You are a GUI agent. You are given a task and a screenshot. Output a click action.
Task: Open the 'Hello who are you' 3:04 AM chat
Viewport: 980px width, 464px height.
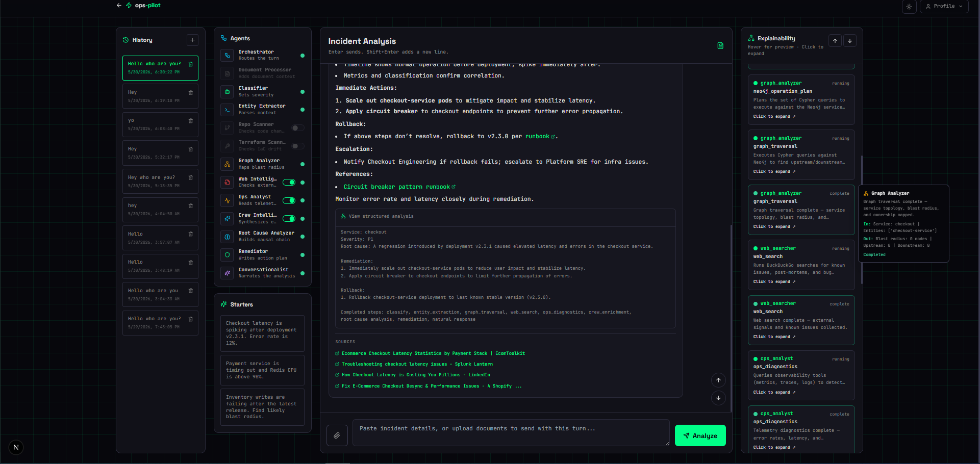(160, 294)
